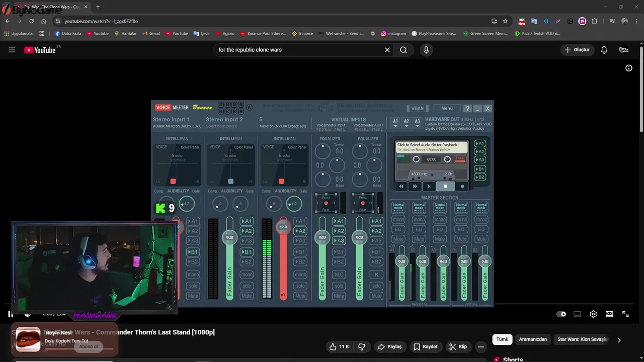
Task: Click cassette record button in Voicemeeter
Action: [462, 187]
